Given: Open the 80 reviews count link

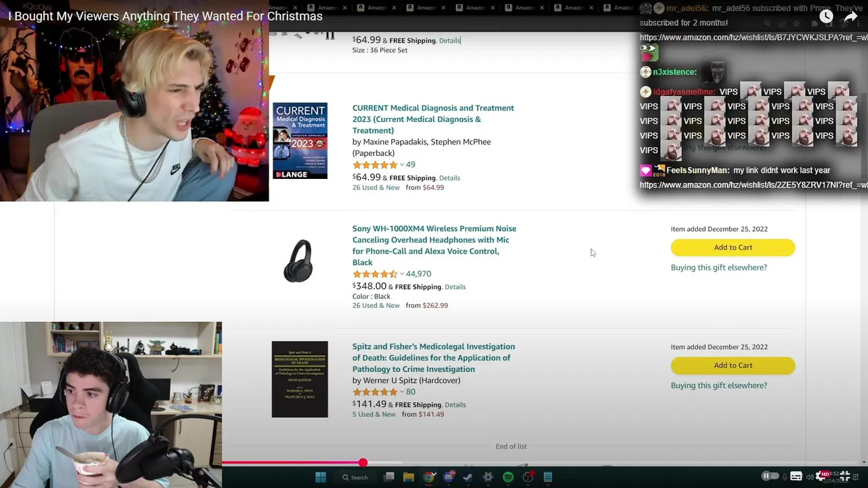Looking at the screenshot, I should coord(410,392).
